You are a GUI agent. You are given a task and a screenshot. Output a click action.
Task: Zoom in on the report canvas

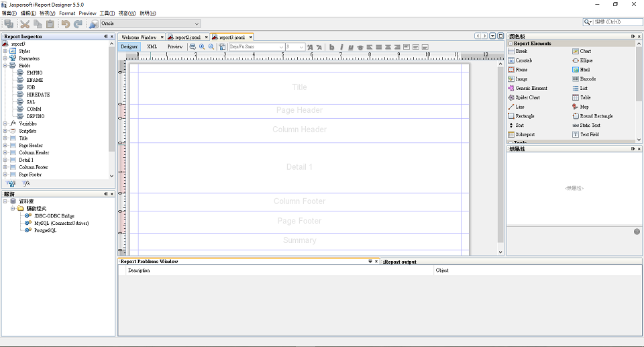point(202,47)
